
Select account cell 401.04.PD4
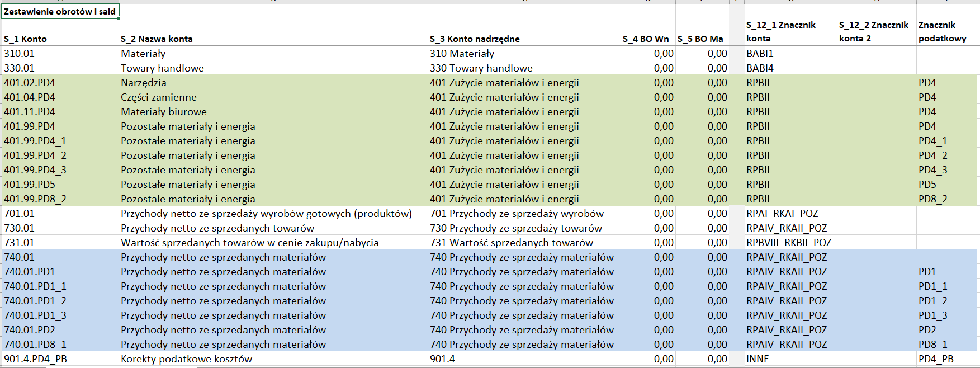60,97
